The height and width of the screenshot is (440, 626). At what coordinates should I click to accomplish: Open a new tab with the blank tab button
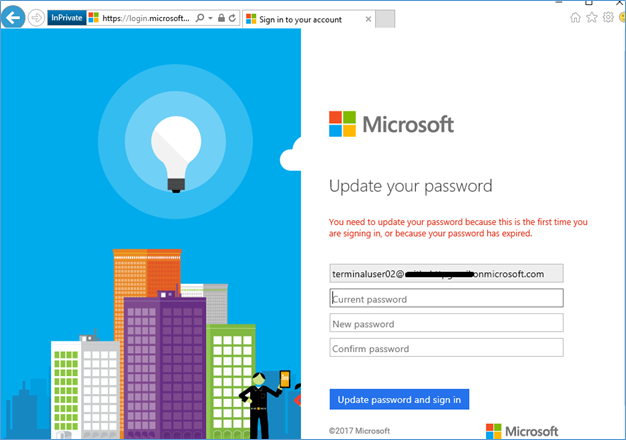pyautogui.click(x=385, y=19)
